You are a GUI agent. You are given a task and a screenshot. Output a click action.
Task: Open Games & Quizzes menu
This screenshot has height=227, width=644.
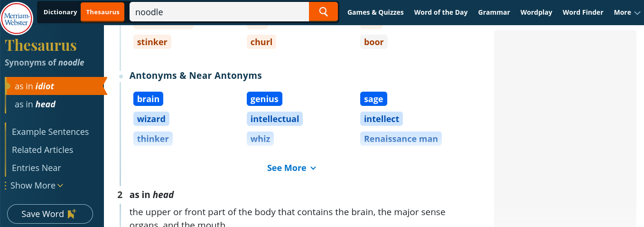(375, 12)
